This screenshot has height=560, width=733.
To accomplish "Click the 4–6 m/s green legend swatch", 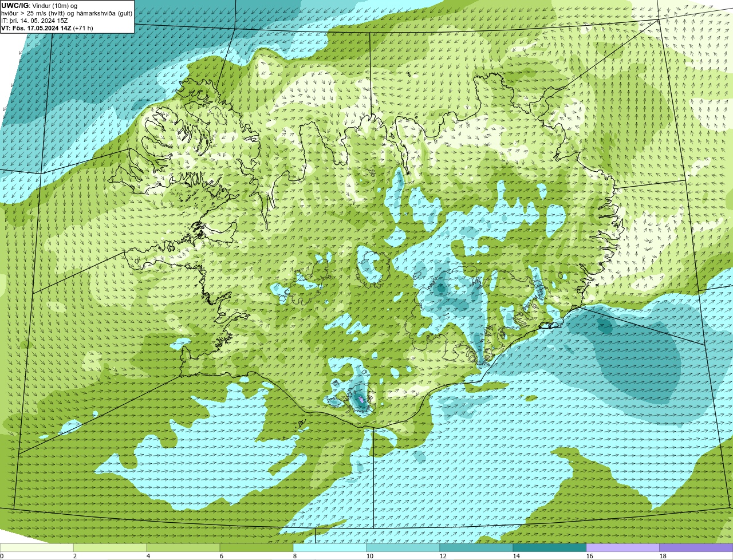I will click(183, 547).
